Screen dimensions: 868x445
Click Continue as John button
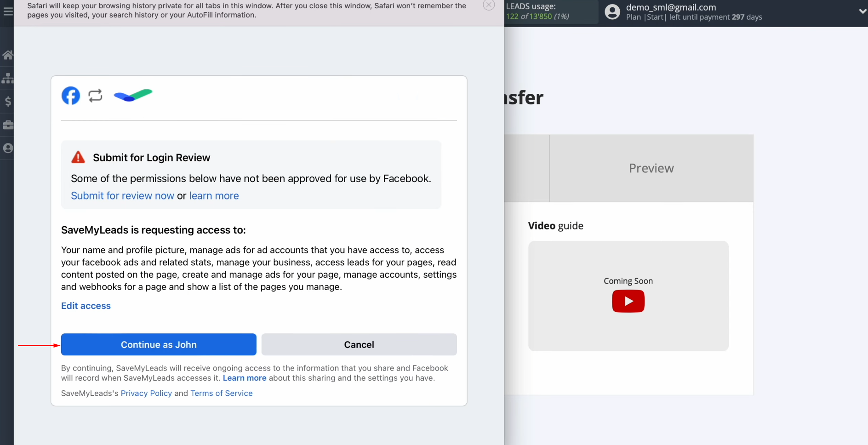pyautogui.click(x=159, y=344)
